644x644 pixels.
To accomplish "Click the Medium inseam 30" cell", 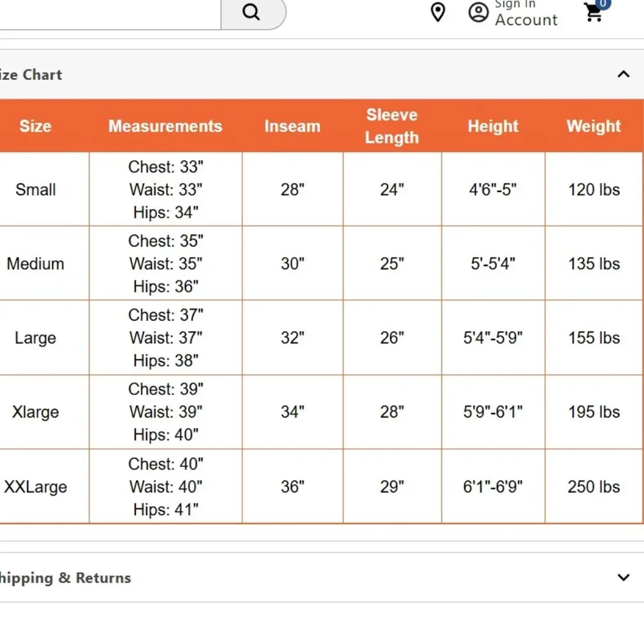I will [x=292, y=263].
